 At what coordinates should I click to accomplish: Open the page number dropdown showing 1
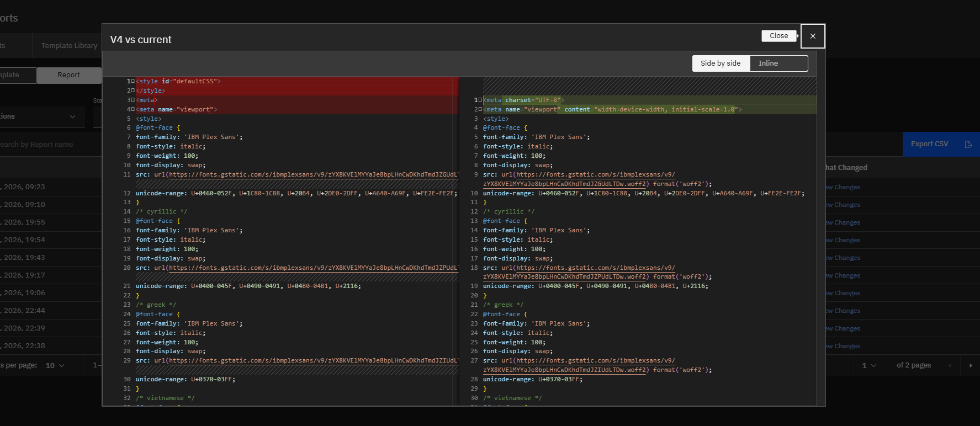click(x=869, y=365)
